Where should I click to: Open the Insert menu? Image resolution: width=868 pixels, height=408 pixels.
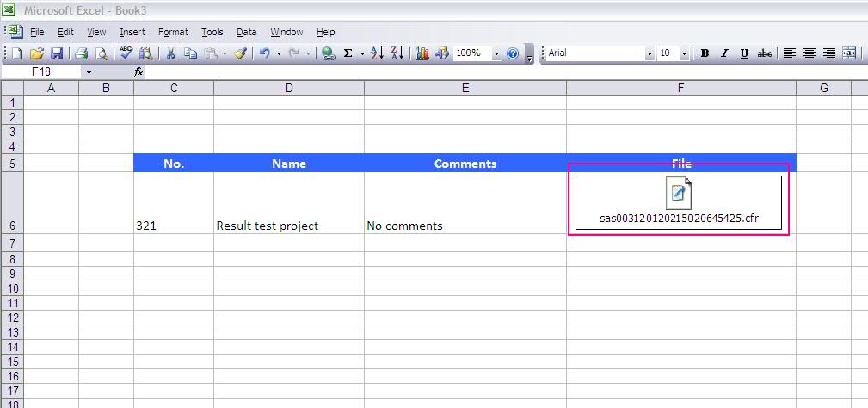(x=132, y=32)
